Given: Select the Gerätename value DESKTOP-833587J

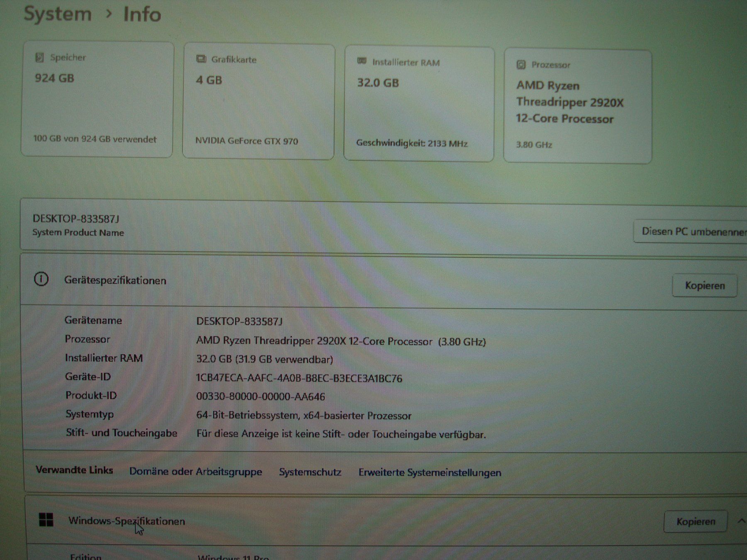Looking at the screenshot, I should tap(239, 321).
